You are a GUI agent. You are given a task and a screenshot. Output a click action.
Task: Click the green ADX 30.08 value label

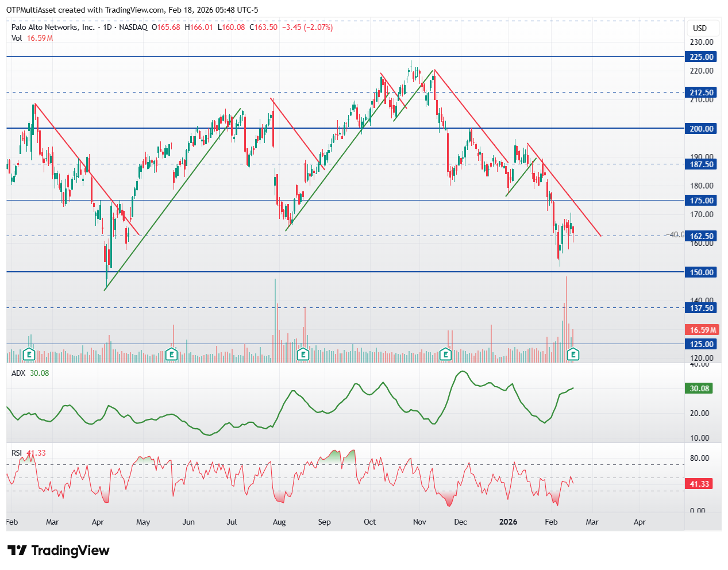(x=699, y=388)
